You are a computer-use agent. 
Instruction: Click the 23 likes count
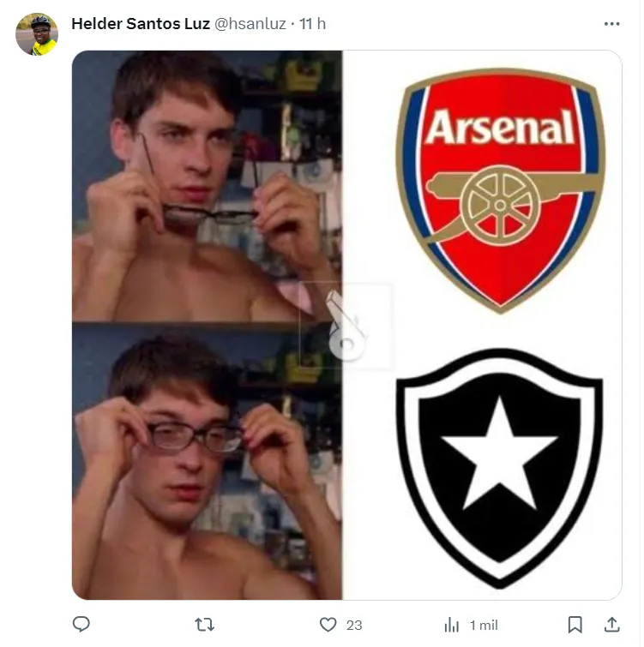[x=353, y=626]
